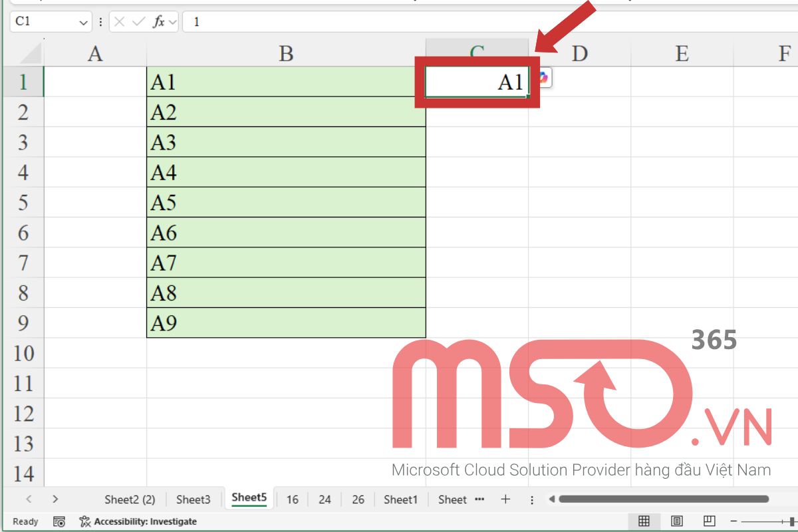
Task: Click next sheet navigation arrow
Action: (55, 499)
